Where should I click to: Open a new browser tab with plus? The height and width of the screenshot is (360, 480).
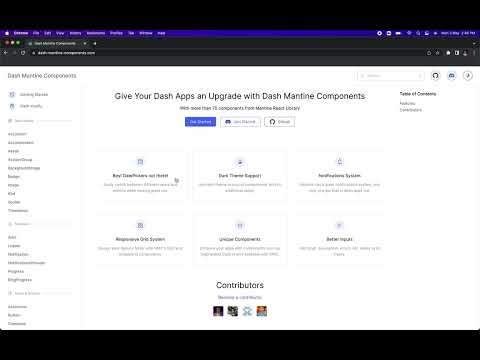click(95, 43)
